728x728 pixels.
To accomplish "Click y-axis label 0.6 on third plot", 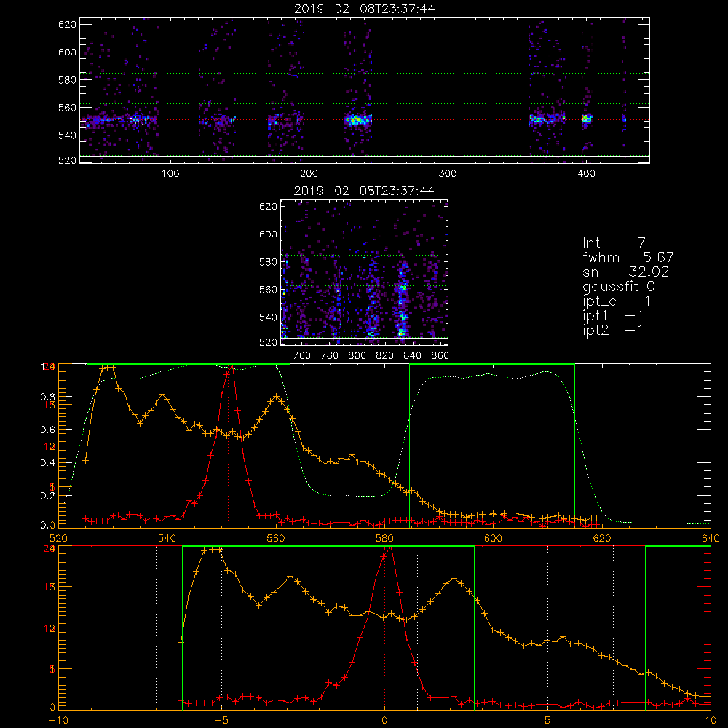I will (48, 430).
